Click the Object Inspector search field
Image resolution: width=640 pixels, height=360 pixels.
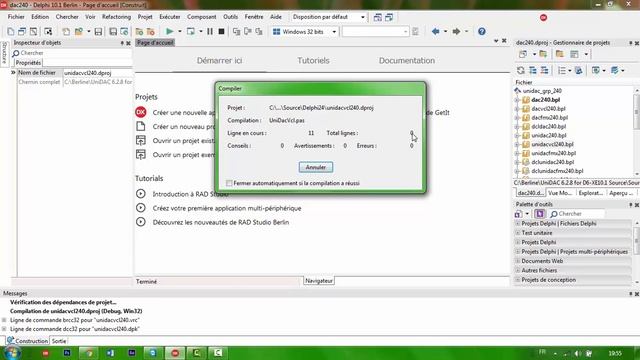[x=72, y=53]
